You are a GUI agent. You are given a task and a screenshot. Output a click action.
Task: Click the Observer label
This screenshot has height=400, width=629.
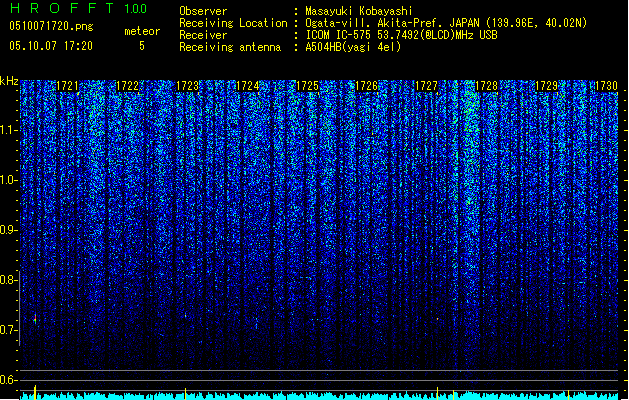pos(203,11)
